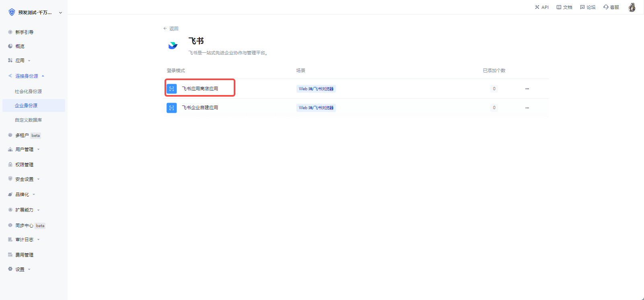Open 客服 customer service
This screenshot has height=300, width=644.
click(611, 7)
